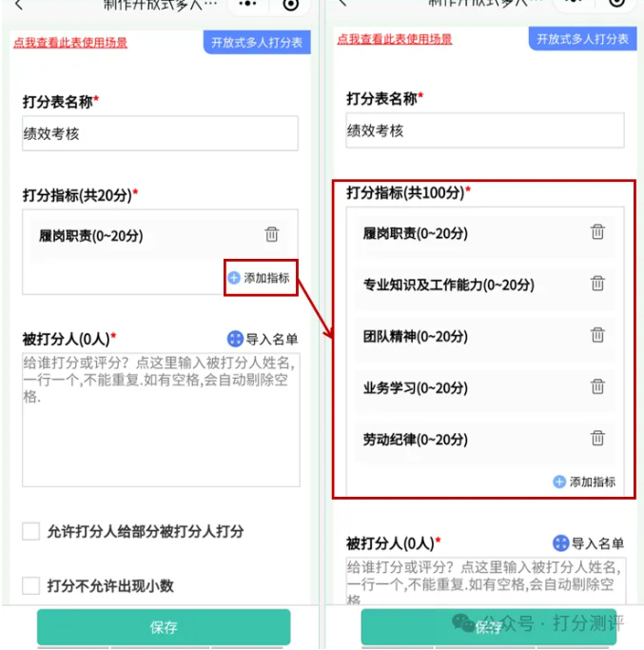Image resolution: width=644 pixels, height=650 pixels.
Task: Delete 业务学习 indicator via trash icon
Action: tap(597, 386)
